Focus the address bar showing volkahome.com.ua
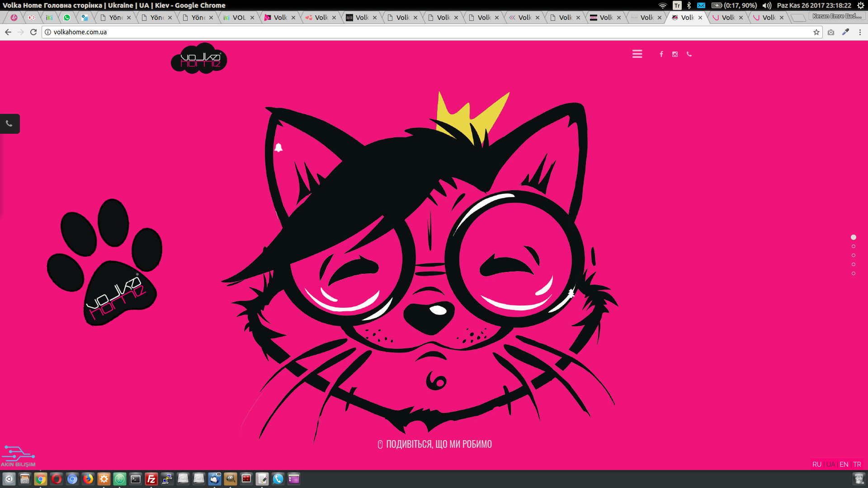868x488 pixels. pyautogui.click(x=429, y=32)
